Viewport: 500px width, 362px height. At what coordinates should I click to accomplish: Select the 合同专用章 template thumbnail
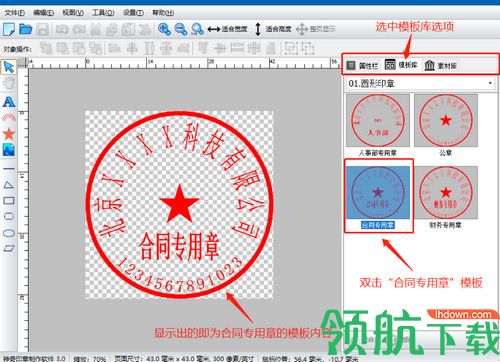coord(378,193)
